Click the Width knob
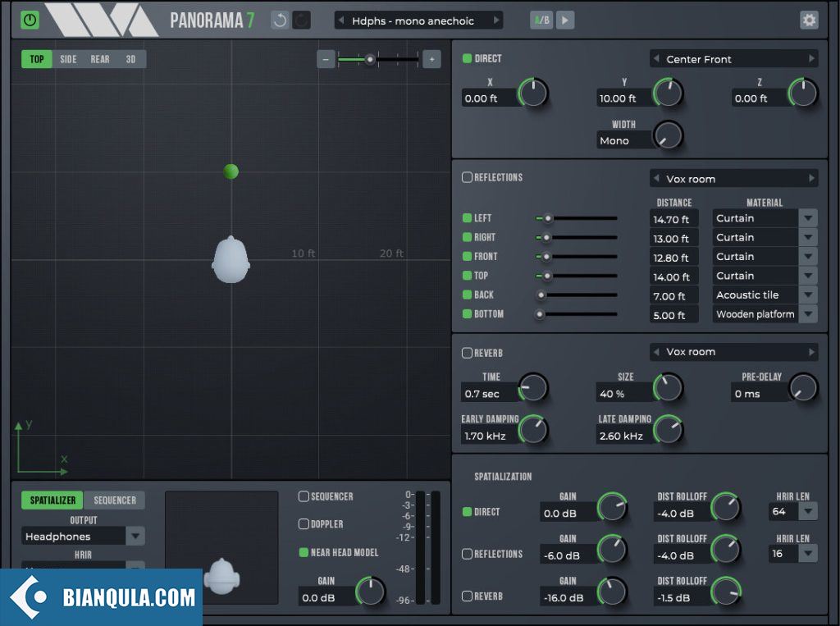840x626 pixels. pyautogui.click(x=668, y=135)
